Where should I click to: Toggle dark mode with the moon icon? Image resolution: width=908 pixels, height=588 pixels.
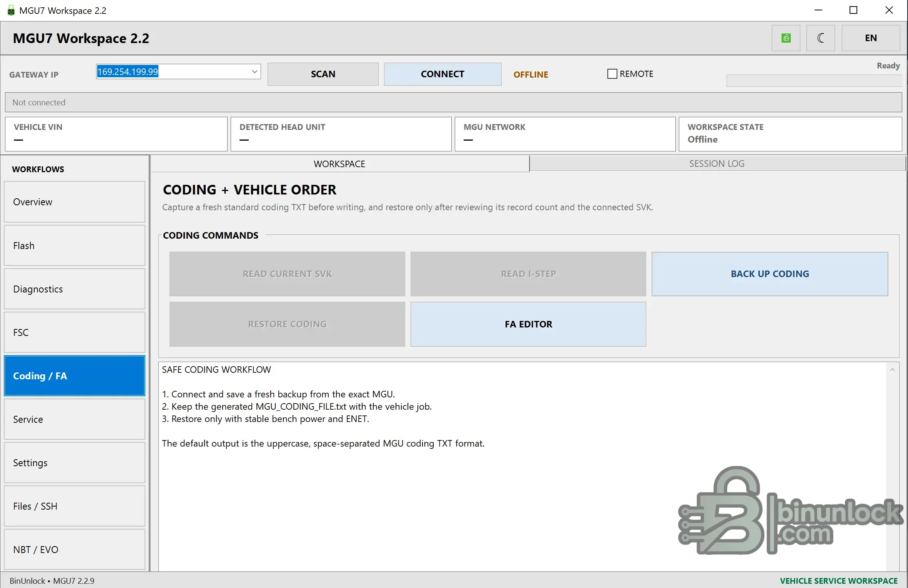pyautogui.click(x=820, y=38)
